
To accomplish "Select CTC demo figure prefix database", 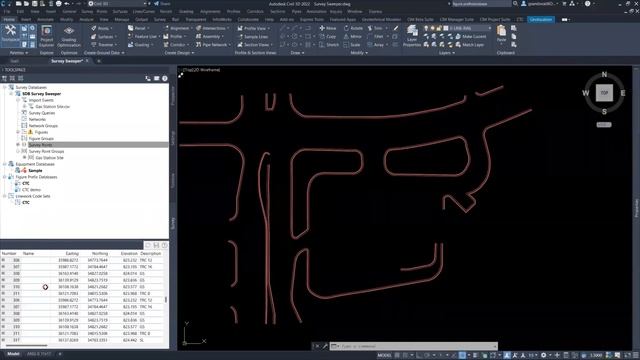I will (x=31, y=190).
